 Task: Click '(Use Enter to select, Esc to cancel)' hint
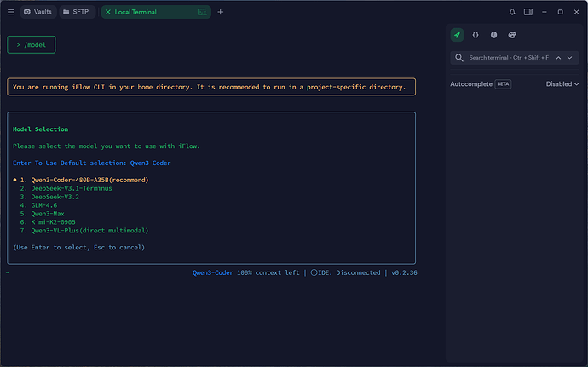(78, 248)
